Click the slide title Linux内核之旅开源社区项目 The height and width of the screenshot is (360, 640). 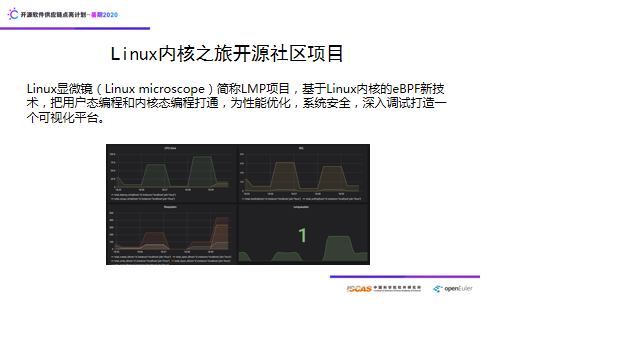click(x=227, y=53)
